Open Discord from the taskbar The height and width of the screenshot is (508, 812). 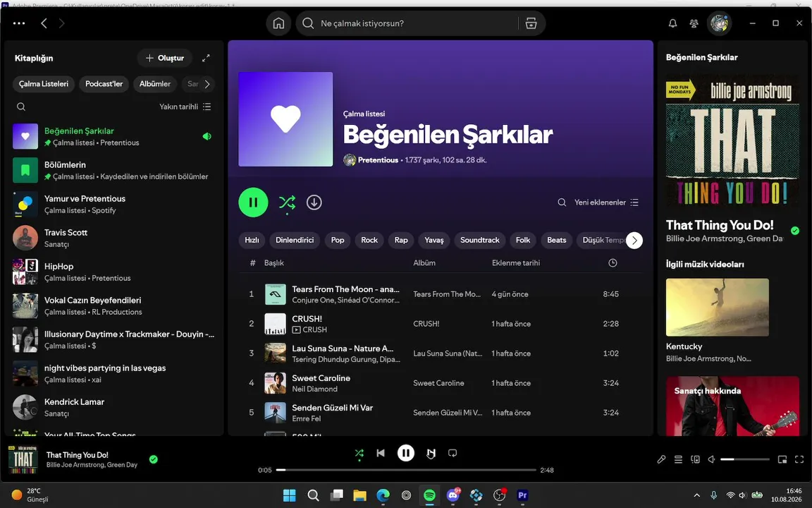(453, 495)
